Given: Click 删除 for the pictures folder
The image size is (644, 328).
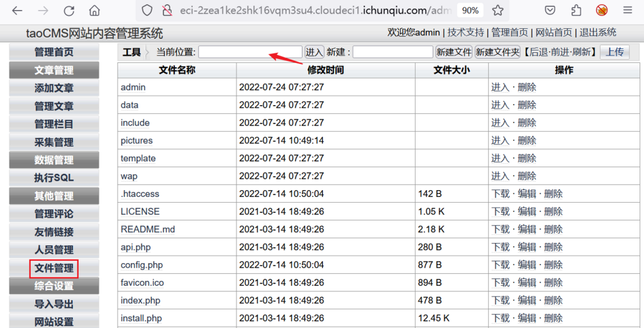Looking at the screenshot, I should (x=527, y=140).
